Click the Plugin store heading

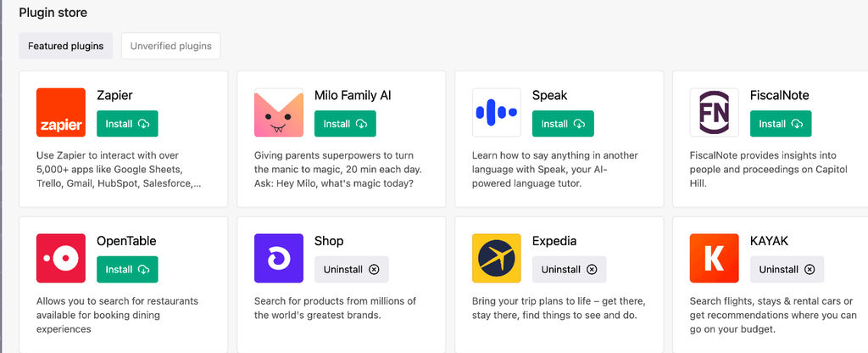pyautogui.click(x=53, y=12)
